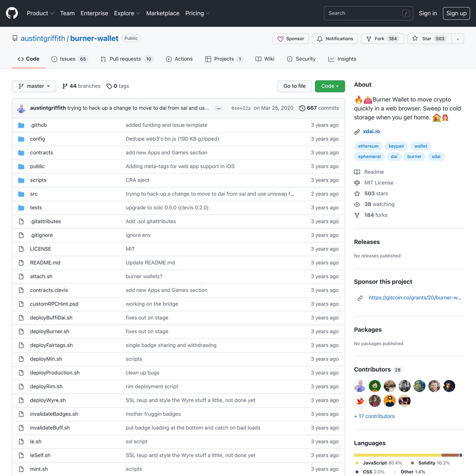The width and height of the screenshot is (476, 476).
Task: Open the green Code download dropdown
Action: (330, 86)
